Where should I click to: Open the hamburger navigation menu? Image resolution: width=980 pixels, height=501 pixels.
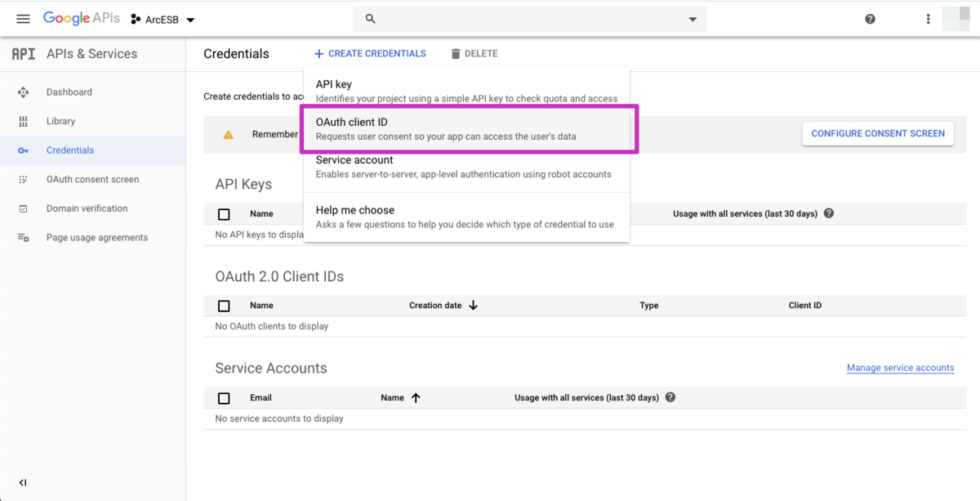[x=23, y=19]
